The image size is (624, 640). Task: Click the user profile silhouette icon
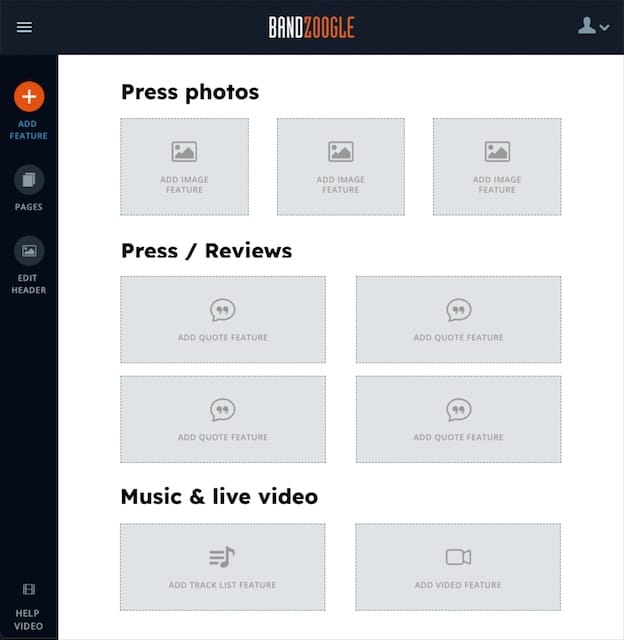586,26
